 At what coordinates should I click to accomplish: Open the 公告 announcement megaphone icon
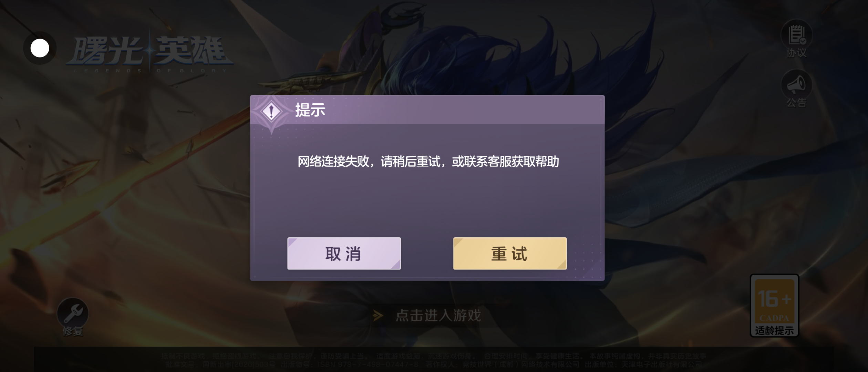[x=796, y=85]
